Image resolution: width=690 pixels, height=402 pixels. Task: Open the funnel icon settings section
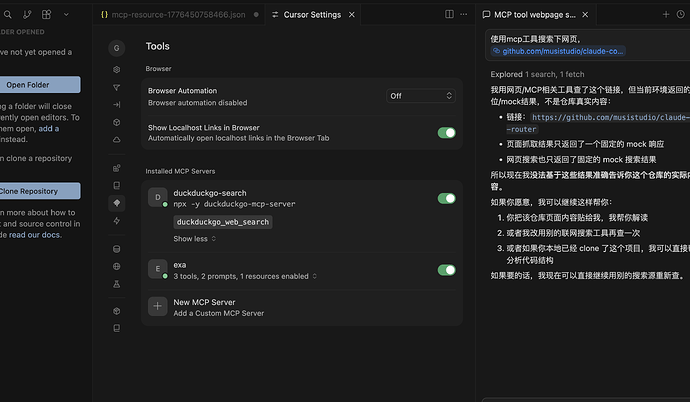[117, 88]
